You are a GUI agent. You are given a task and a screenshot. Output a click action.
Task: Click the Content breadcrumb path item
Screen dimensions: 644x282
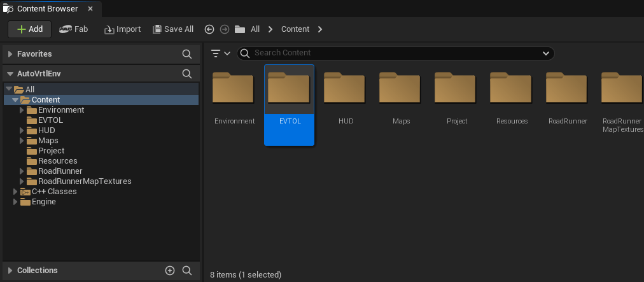pyautogui.click(x=295, y=29)
